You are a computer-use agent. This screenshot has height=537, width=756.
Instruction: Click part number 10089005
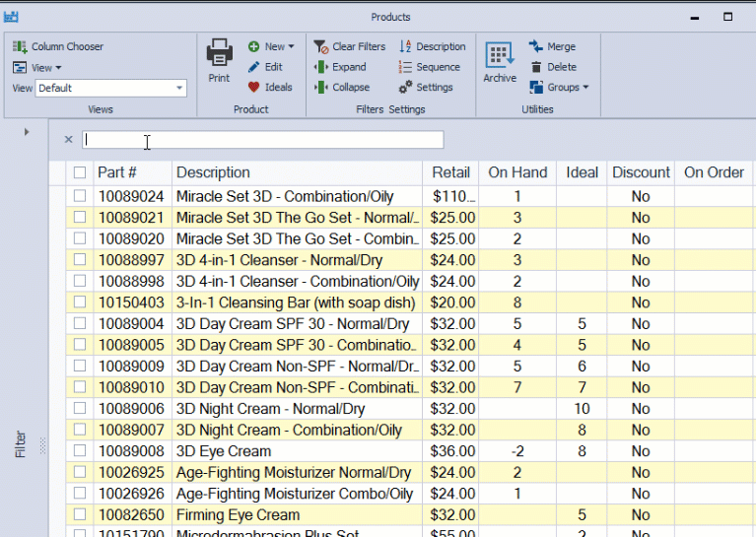click(x=131, y=345)
